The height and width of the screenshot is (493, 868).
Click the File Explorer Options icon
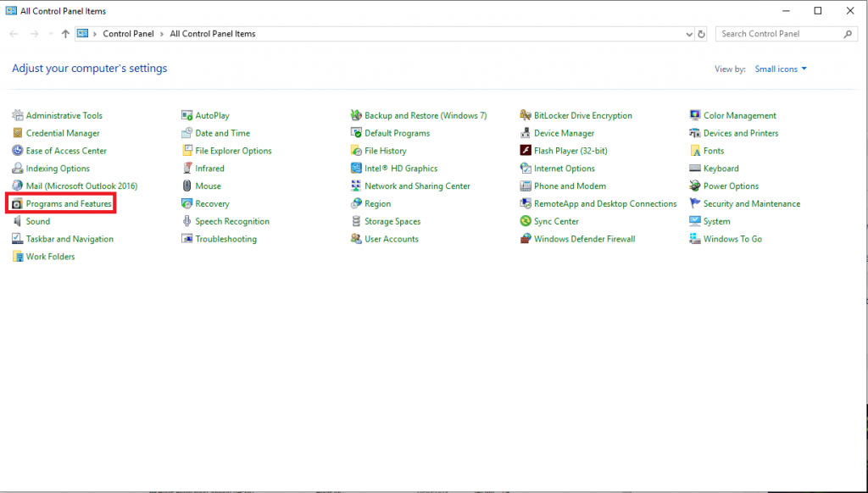187,151
